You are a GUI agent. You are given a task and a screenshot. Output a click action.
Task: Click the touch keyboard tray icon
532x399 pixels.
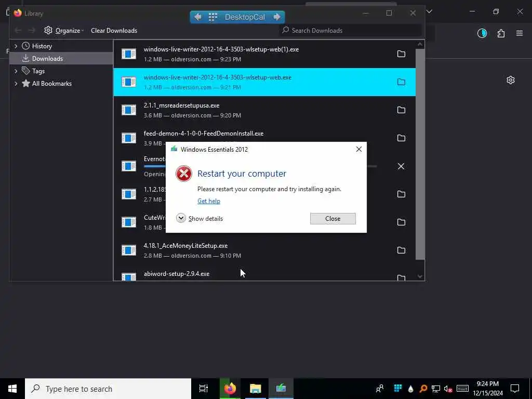click(x=462, y=389)
